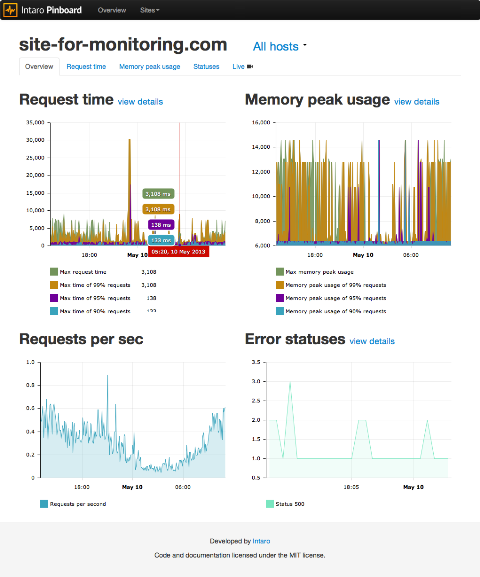Screen dimensions: 480x577
Task: Open the Live tab
Action: [x=243, y=67]
